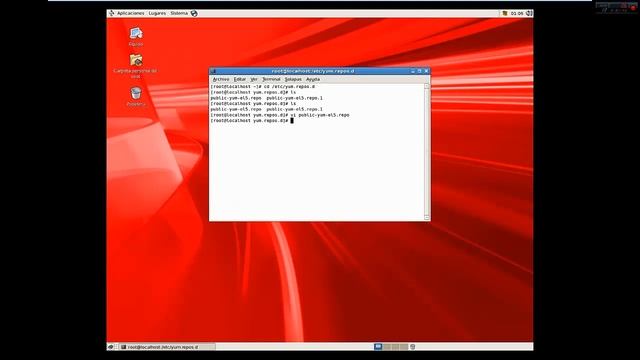This screenshot has height=360, width=640.
Task: Open the terminal's Editar menu
Action: (x=240, y=79)
